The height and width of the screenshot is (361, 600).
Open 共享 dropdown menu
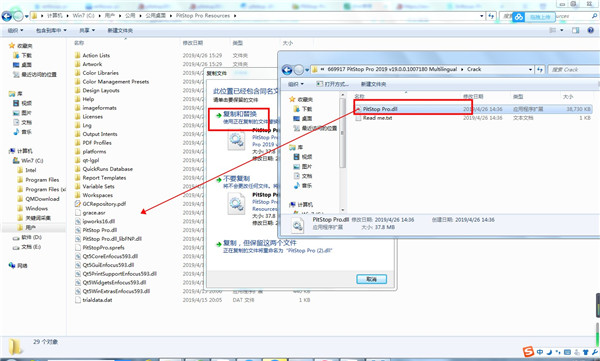(x=87, y=30)
